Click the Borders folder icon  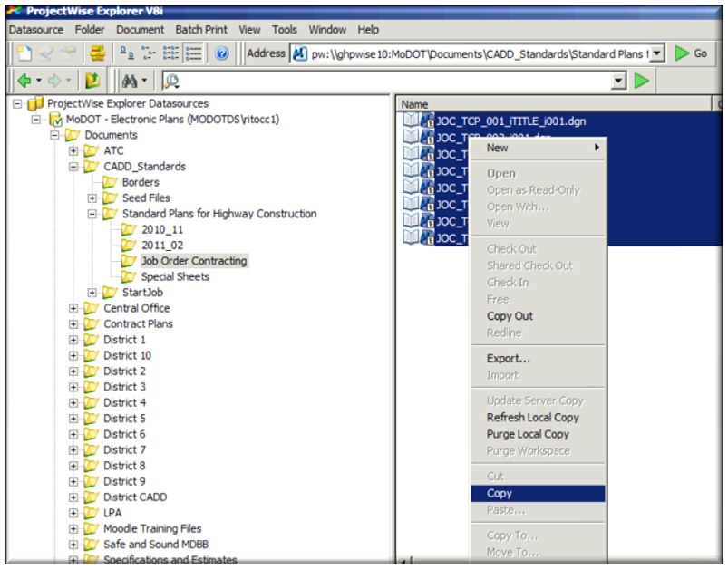point(110,182)
